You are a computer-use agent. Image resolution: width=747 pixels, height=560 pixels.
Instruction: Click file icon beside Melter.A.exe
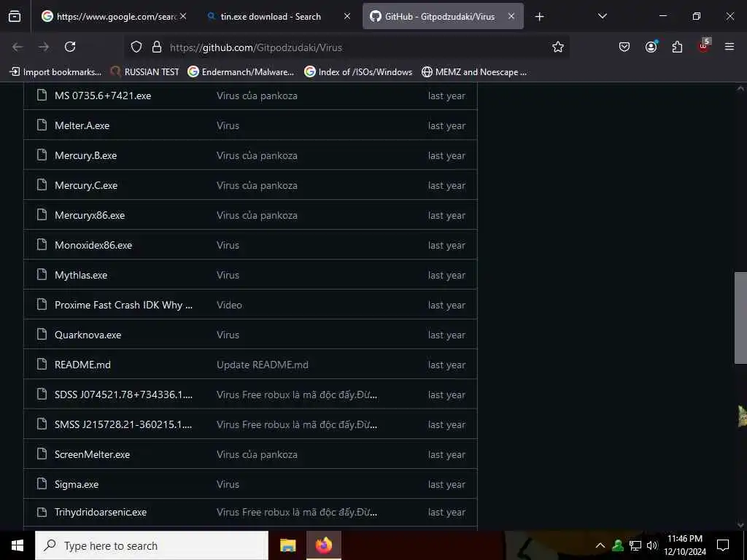(42, 125)
